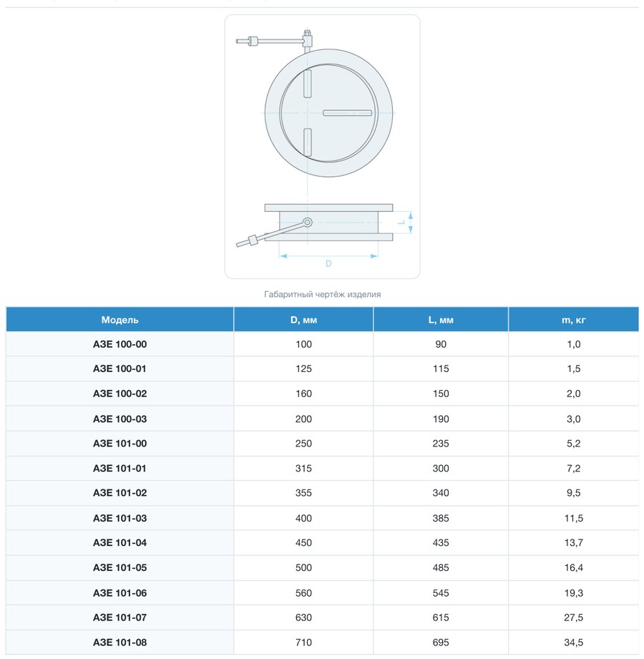This screenshot has height=659, width=644.
Task: Select model cell 'АЗЕ 101-05'
Action: [119, 567]
